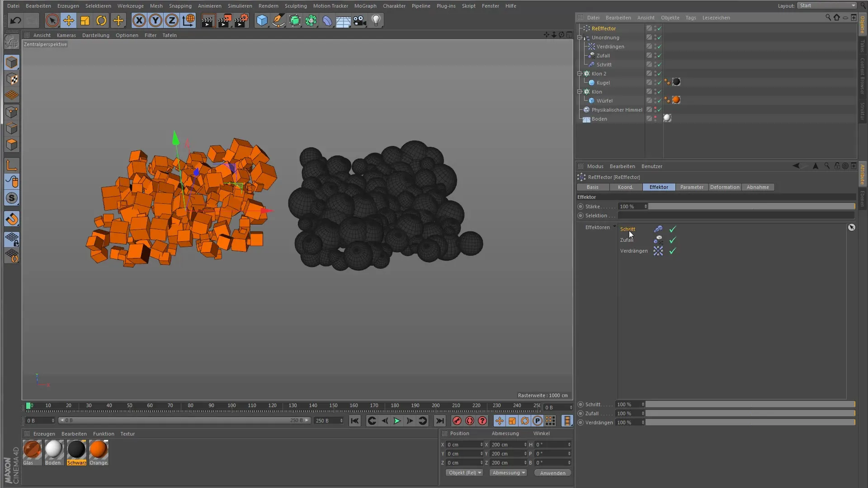Select the Move tool

pos(68,20)
